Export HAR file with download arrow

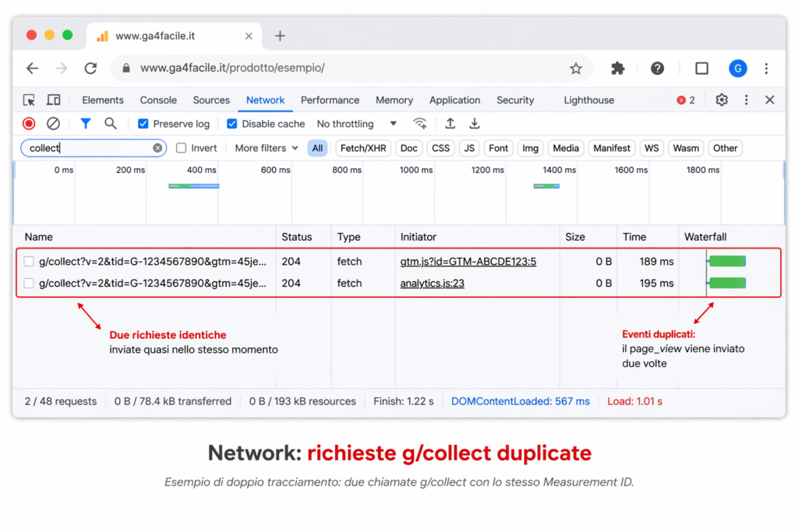[x=475, y=124]
